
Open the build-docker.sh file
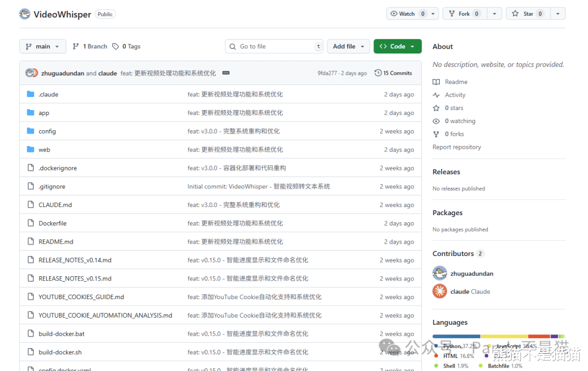(x=60, y=352)
